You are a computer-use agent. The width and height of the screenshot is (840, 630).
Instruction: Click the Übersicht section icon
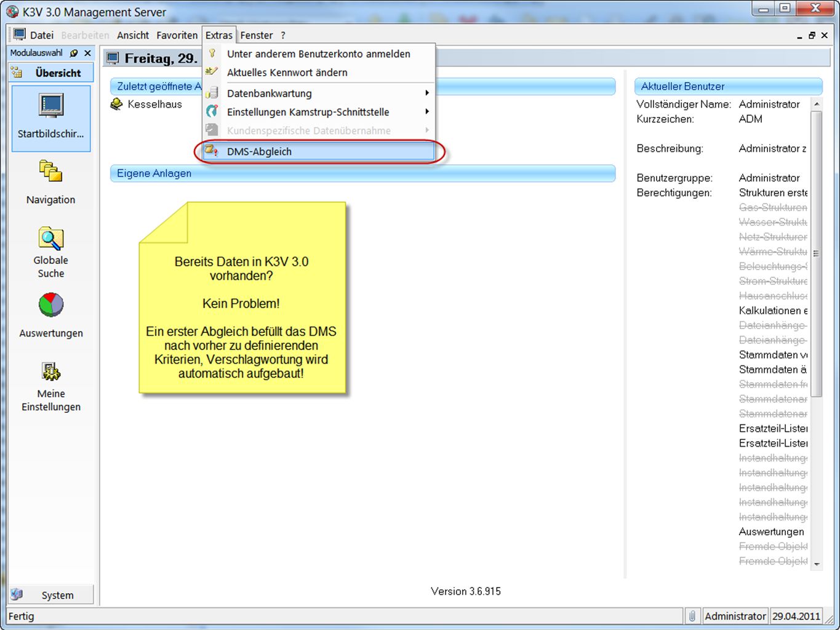pyautogui.click(x=17, y=73)
